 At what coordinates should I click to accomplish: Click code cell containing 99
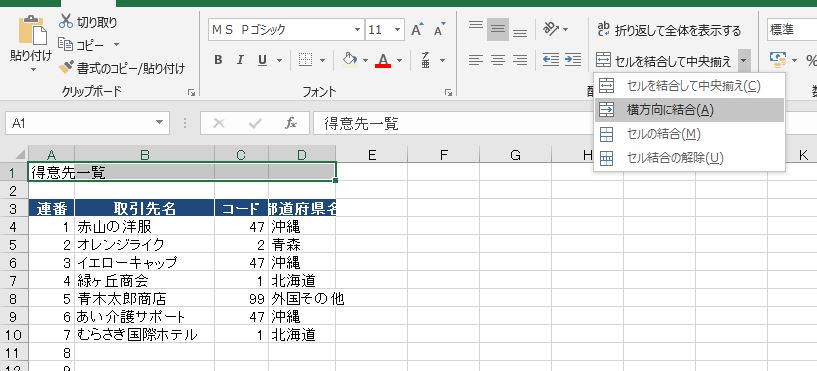tap(242, 299)
